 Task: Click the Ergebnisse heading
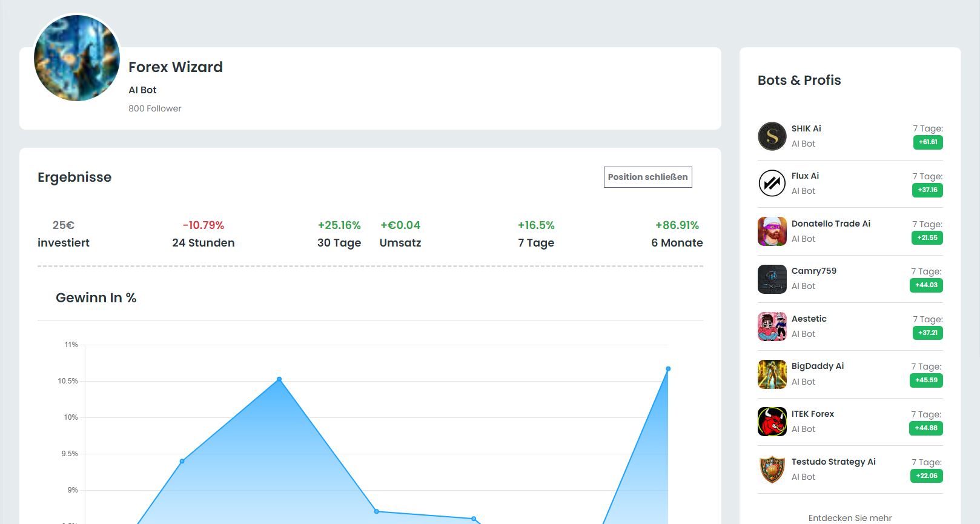pos(74,177)
